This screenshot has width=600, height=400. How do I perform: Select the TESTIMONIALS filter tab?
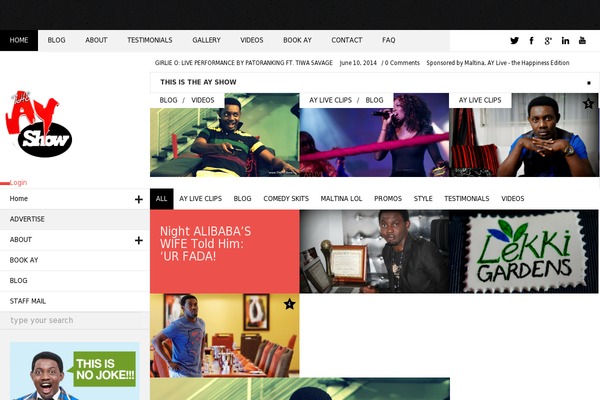click(x=466, y=199)
